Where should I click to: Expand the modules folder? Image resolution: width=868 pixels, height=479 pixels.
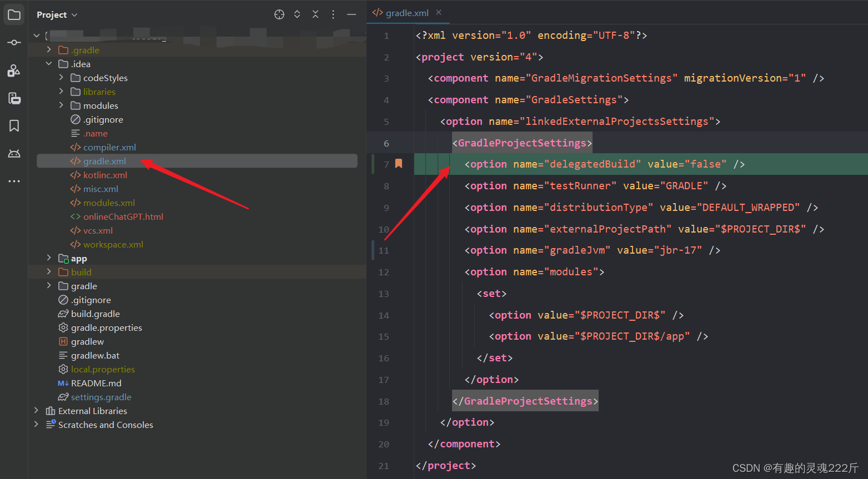pyautogui.click(x=61, y=105)
